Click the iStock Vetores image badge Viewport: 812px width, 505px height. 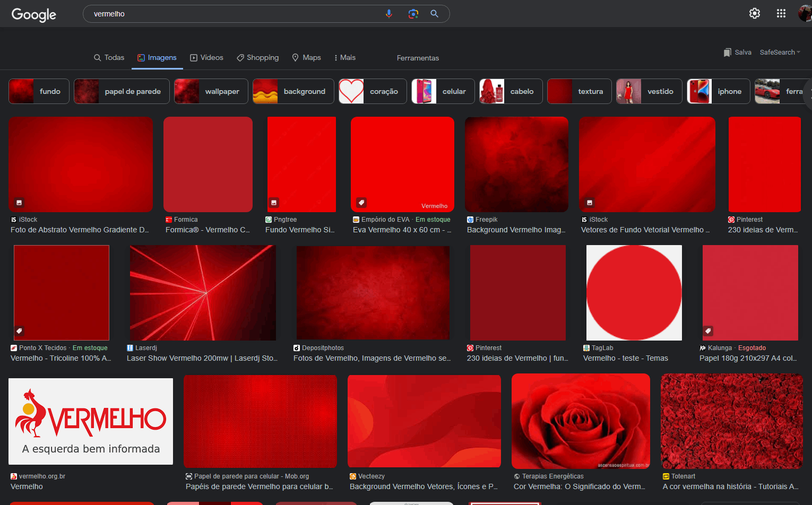(590, 203)
